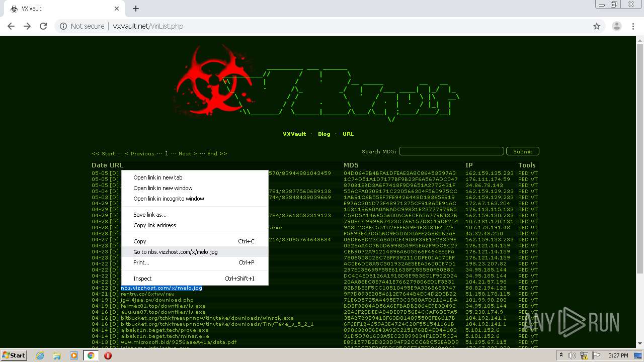
Task: Click the page scrollbar up arrow
Action: pyautogui.click(x=640, y=40)
